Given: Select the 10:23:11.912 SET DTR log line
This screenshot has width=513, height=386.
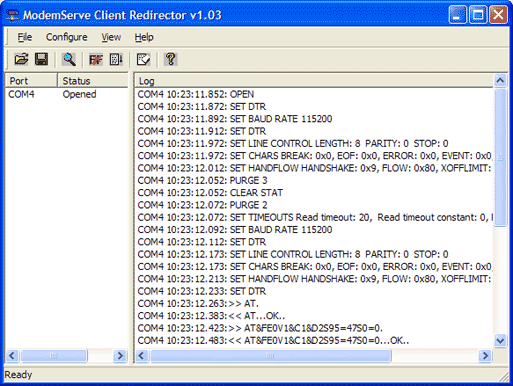Looking at the screenshot, I should coord(202,131).
